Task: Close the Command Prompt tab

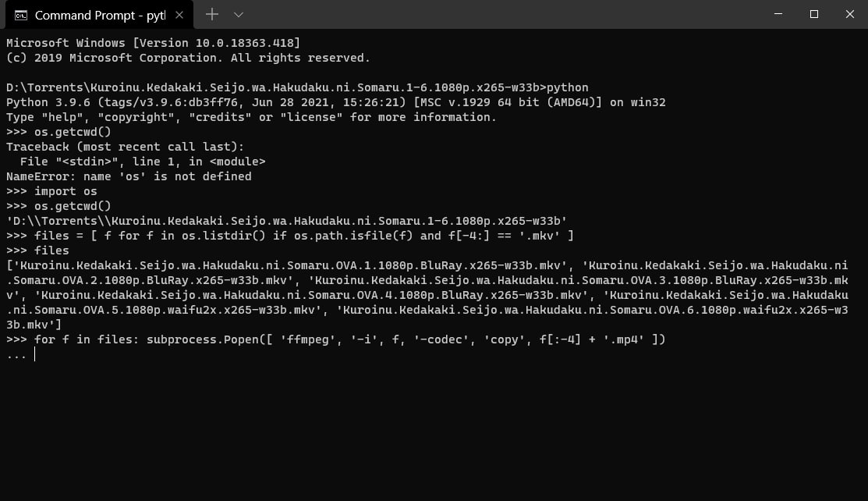Action: click(180, 15)
